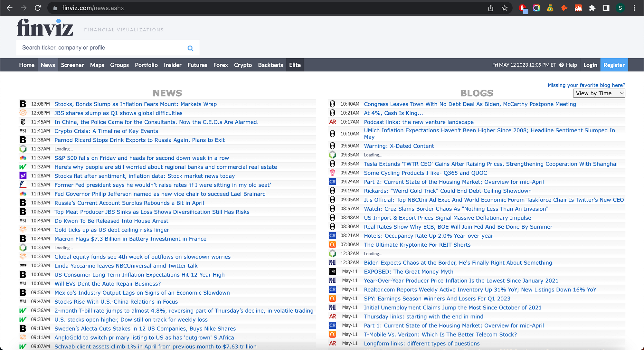This screenshot has width=644, height=350.
Task: Open the Maps section
Action: point(97,65)
